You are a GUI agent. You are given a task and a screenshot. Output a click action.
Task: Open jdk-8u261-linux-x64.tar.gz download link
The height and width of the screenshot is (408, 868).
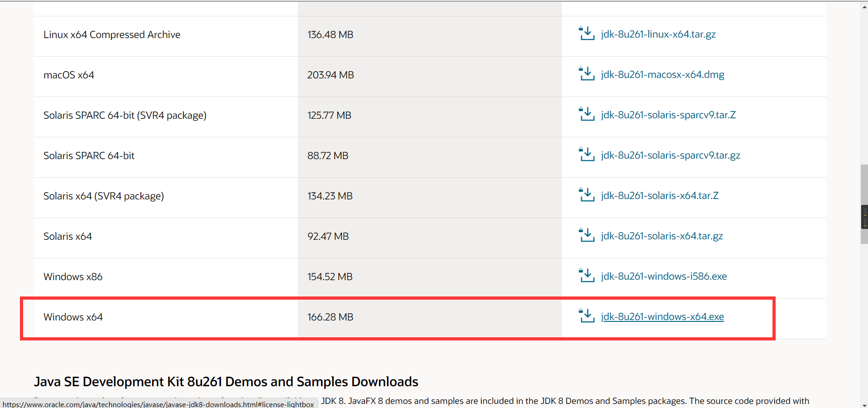[658, 34]
